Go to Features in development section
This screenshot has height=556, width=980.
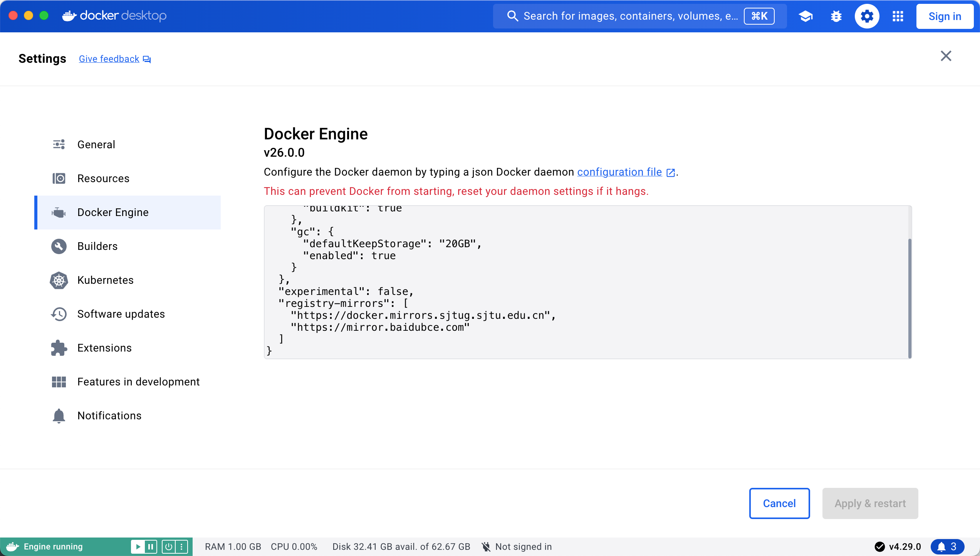click(x=138, y=382)
